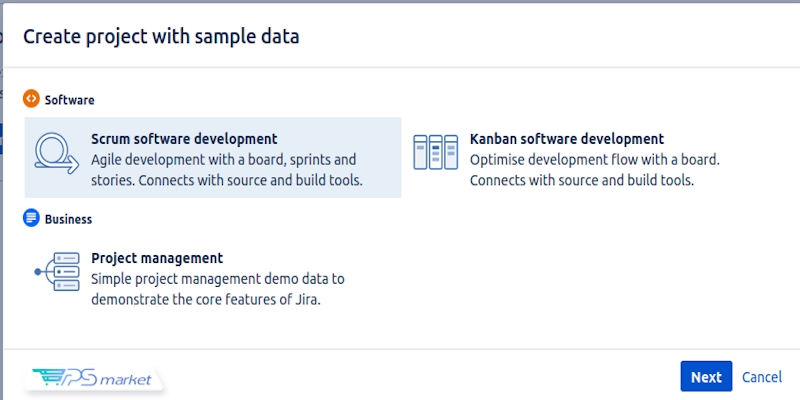This screenshot has height=400, width=800.
Task: Click the Project management demo data description
Action: (218, 289)
